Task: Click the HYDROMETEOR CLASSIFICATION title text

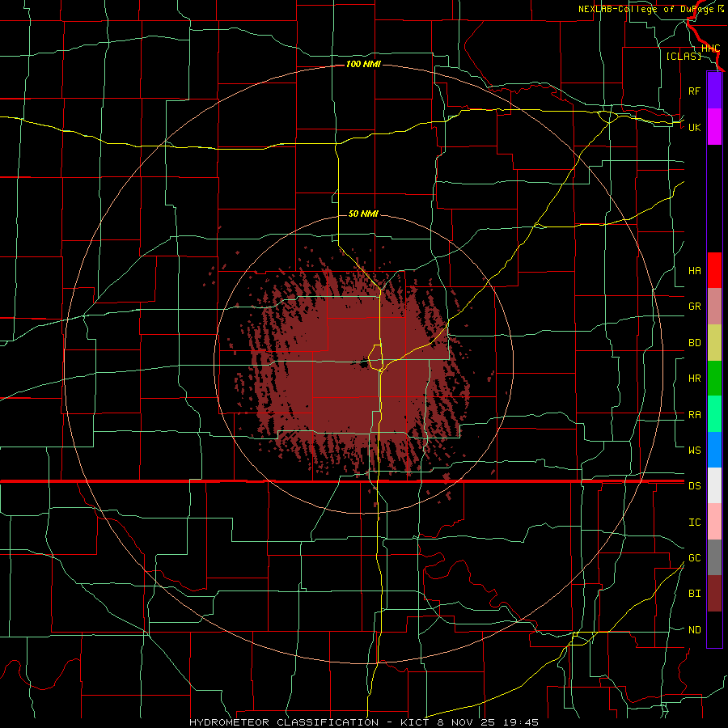Action: (284, 722)
